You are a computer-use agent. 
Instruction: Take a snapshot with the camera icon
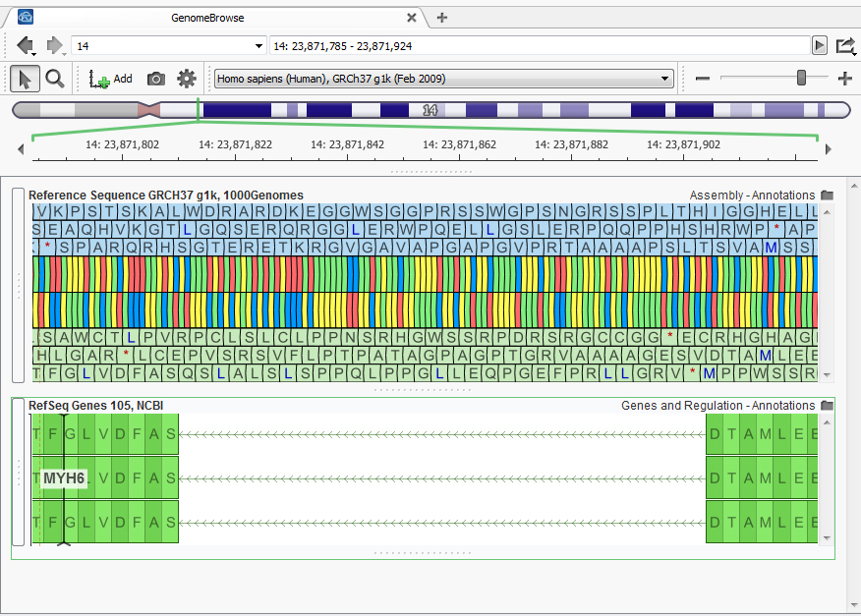point(156,79)
